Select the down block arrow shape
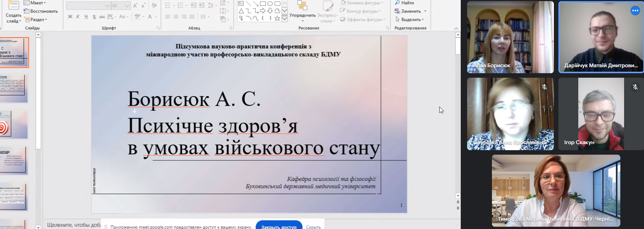 coord(270,11)
